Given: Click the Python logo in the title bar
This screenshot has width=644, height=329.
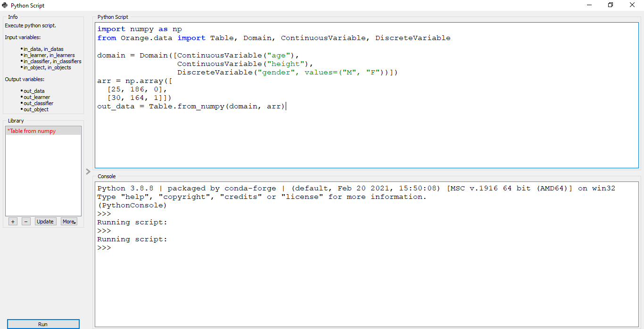Looking at the screenshot, I should (x=5, y=5).
